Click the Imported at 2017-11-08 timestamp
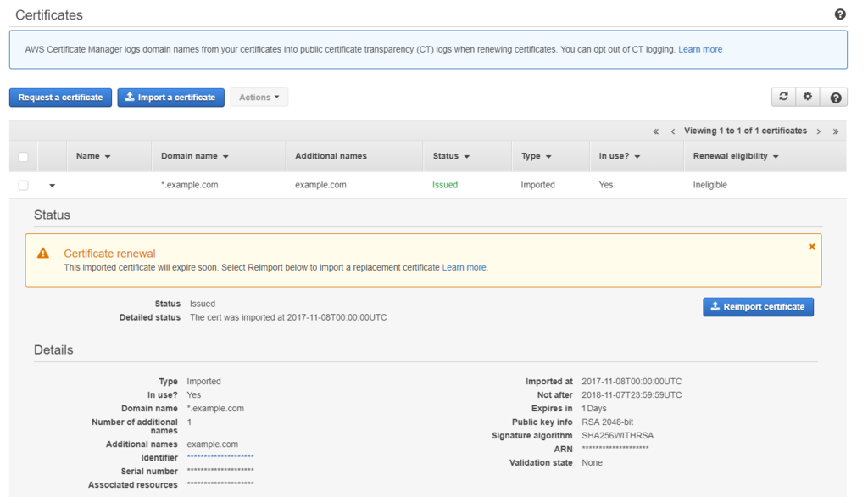Screen dimensions: 868x497 click(x=632, y=381)
